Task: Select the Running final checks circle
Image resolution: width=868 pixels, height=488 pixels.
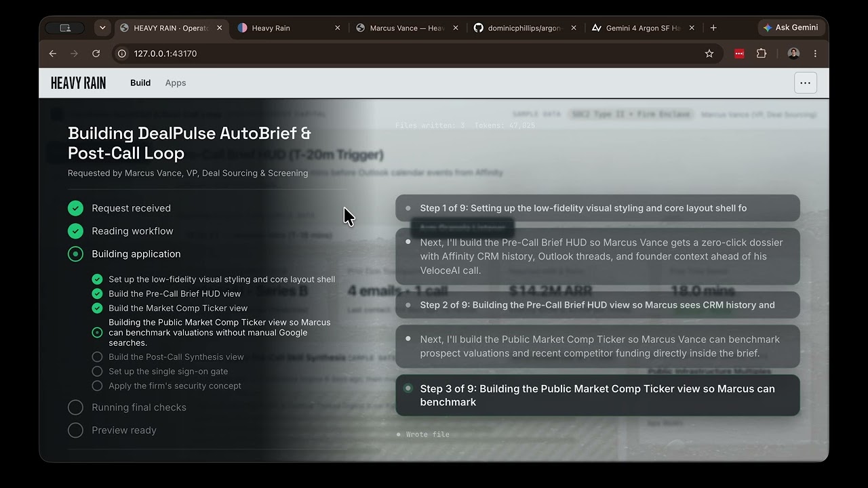Action: click(x=75, y=407)
